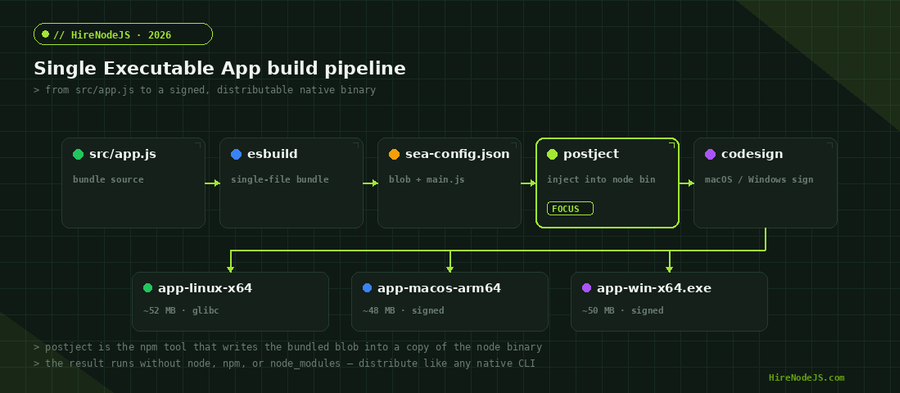The image size is (900, 393).
Task: Click the lime dot in the HireNodeJS badge
Action: [x=45, y=34]
